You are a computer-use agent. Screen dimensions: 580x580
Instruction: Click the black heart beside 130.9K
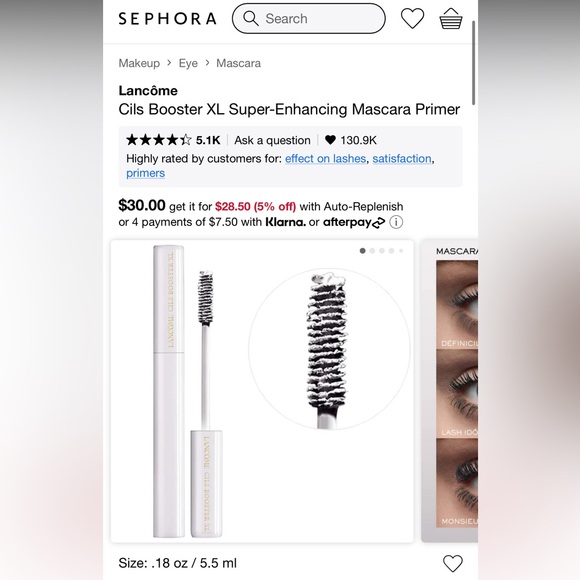[330, 140]
